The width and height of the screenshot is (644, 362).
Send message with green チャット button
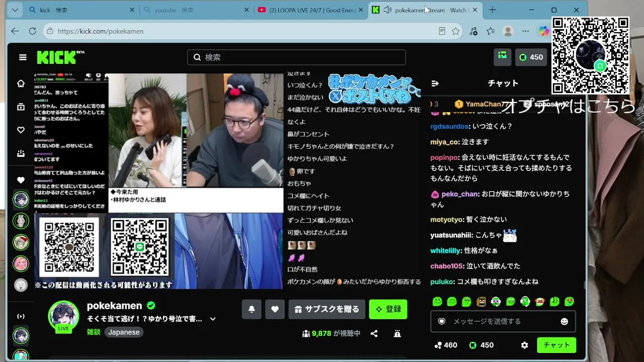pyautogui.click(x=556, y=345)
